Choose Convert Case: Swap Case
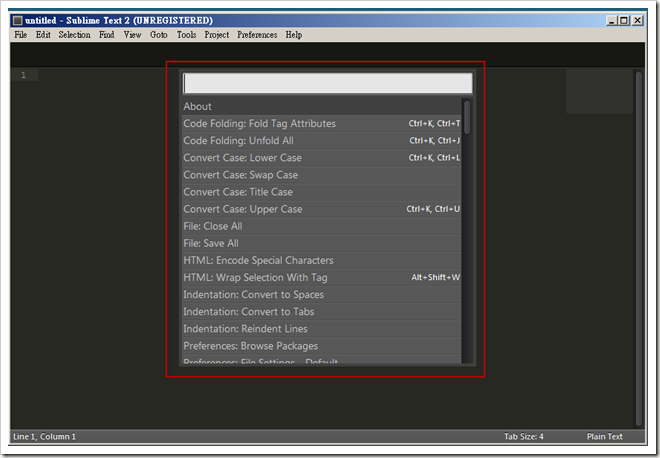The width and height of the screenshot is (660, 458). point(322,175)
